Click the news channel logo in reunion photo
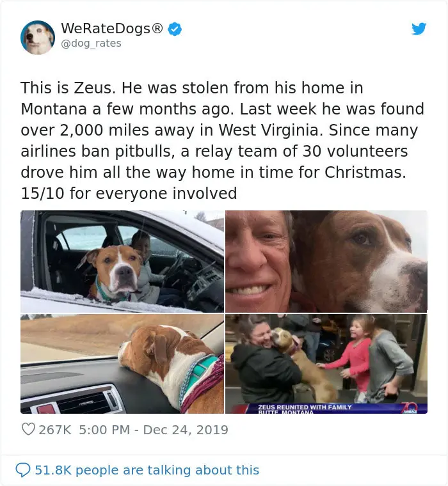448x486 pixels. (410, 408)
